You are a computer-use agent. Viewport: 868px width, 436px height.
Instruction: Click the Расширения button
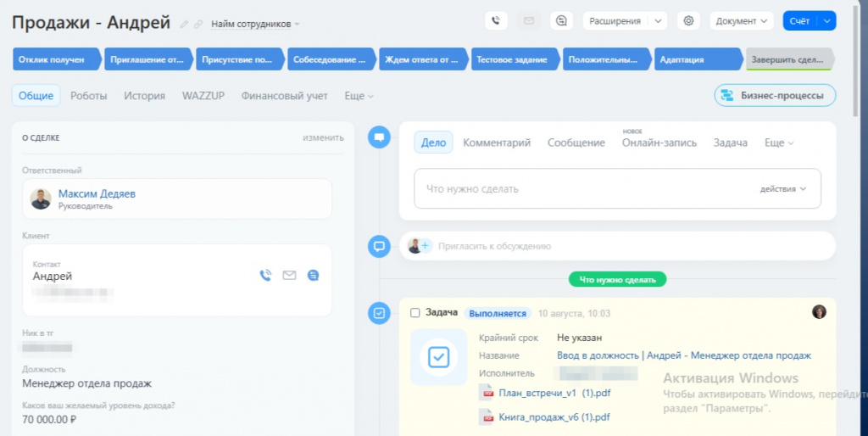615,21
